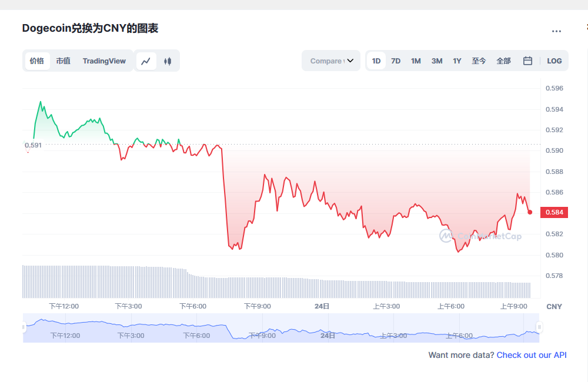Click the 0.578 price axis label

(x=554, y=276)
